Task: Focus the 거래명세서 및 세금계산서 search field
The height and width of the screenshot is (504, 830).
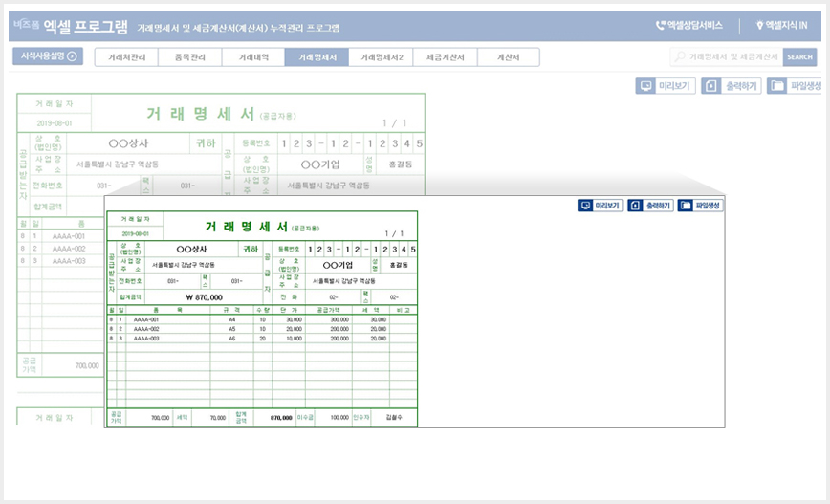Action: pos(727,56)
